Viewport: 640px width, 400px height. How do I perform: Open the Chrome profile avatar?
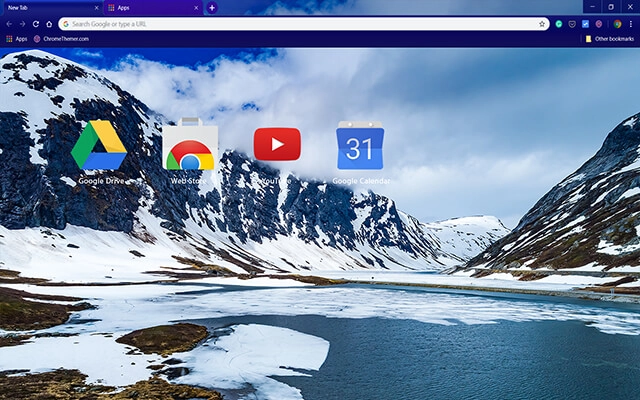point(618,24)
